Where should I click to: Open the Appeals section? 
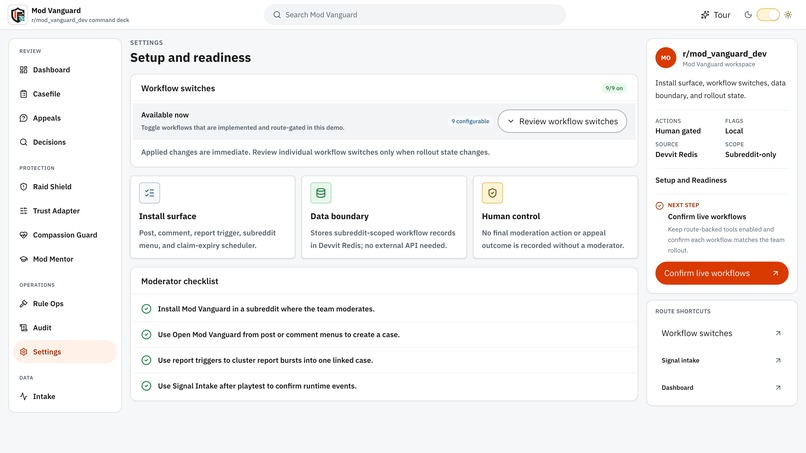pos(65,118)
